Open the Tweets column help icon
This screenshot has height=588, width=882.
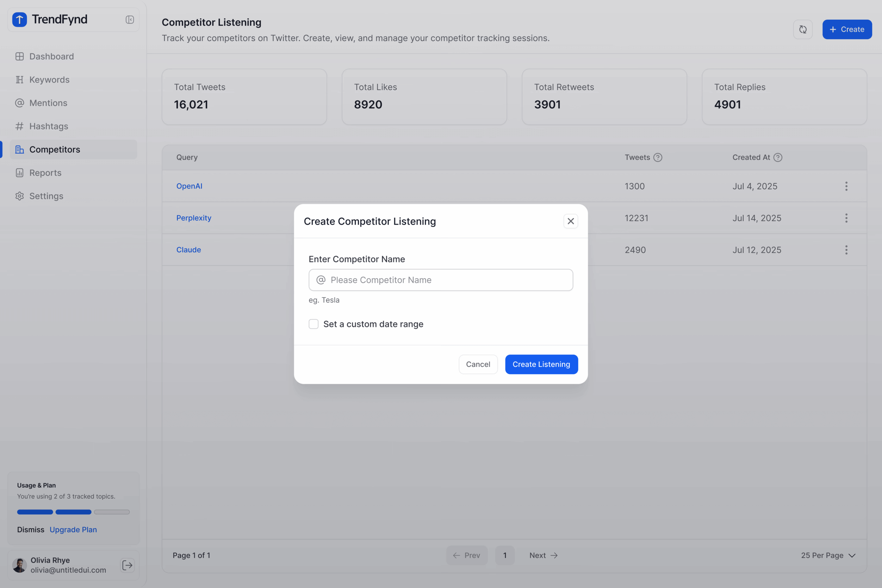(658, 157)
